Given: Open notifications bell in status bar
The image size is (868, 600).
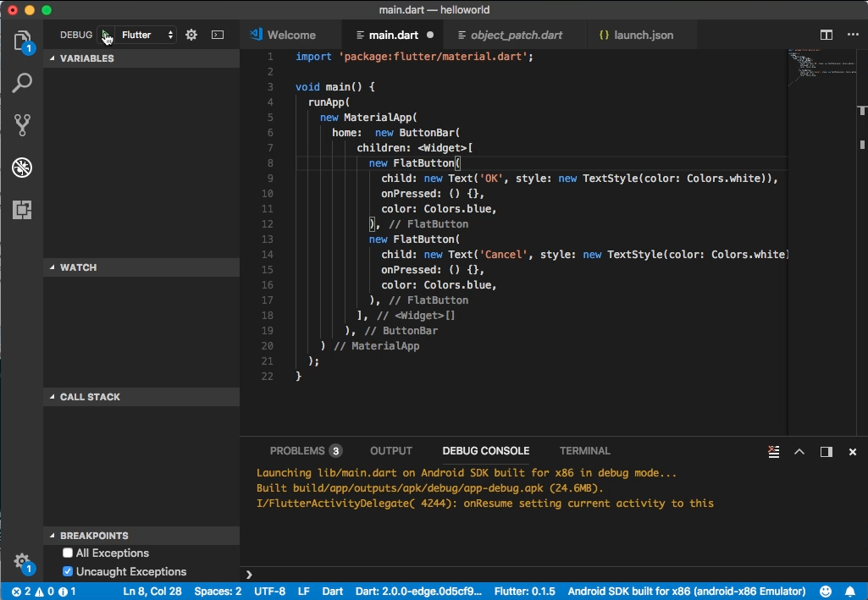Looking at the screenshot, I should tap(850, 592).
